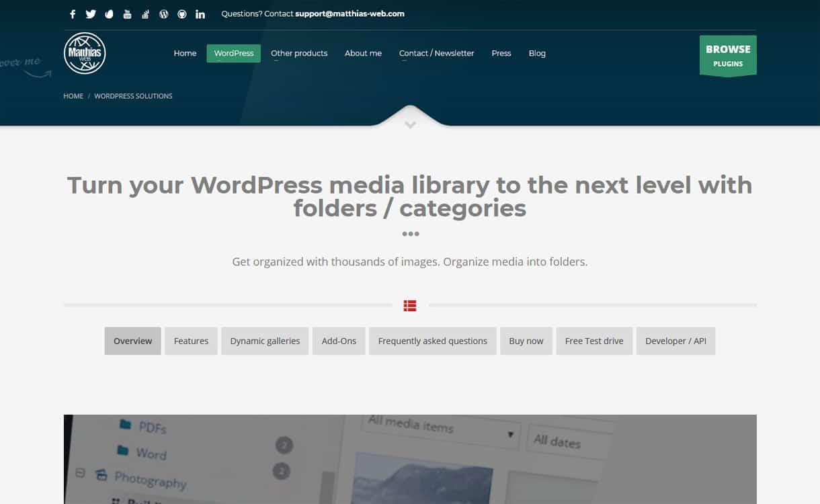Click the Buy now tab
Viewport: 820px width, 504px height.
click(x=526, y=341)
